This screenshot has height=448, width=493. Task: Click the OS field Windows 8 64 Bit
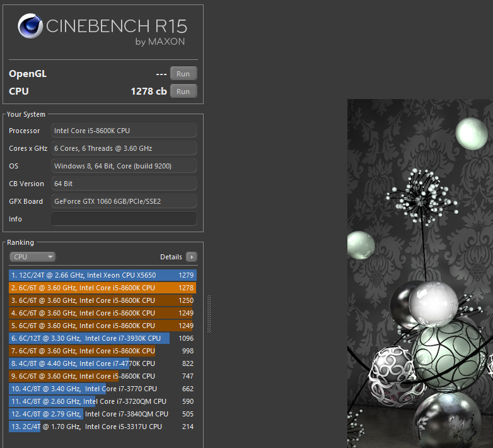[x=124, y=166]
